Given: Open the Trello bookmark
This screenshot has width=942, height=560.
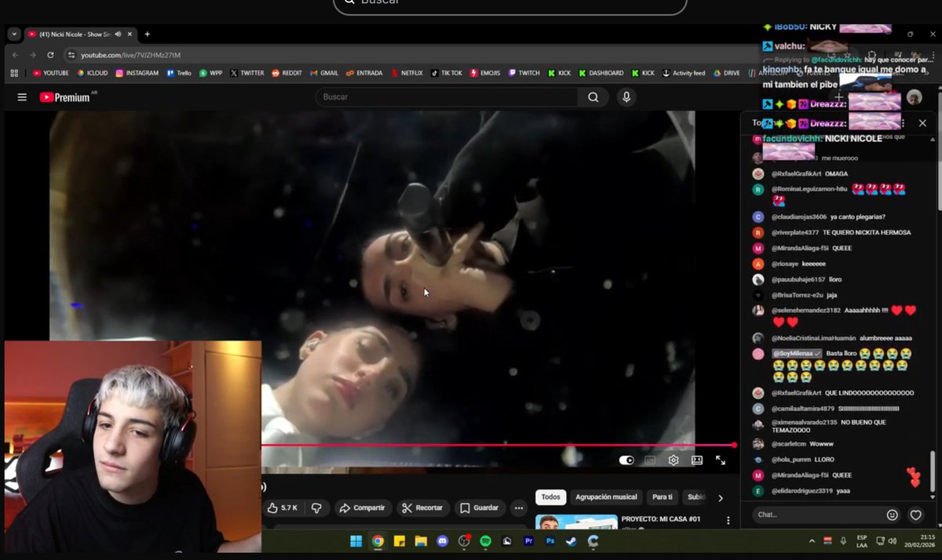Looking at the screenshot, I should click(x=179, y=73).
